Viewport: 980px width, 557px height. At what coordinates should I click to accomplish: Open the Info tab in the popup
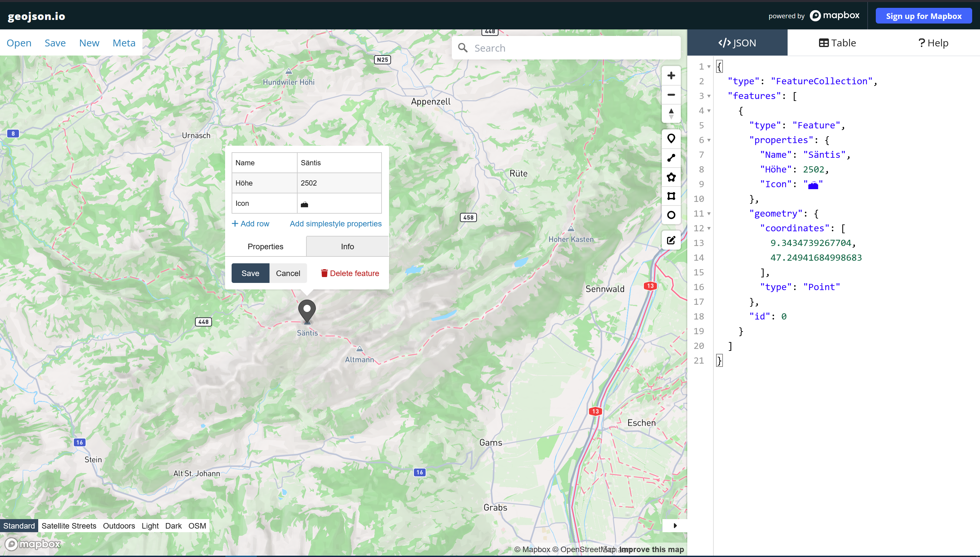347,246
